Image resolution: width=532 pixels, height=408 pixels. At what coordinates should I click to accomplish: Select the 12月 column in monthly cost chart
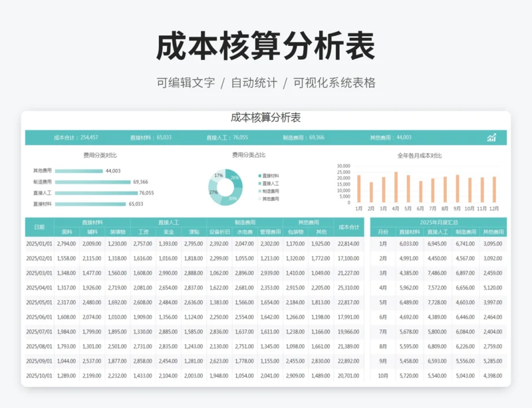494,190
